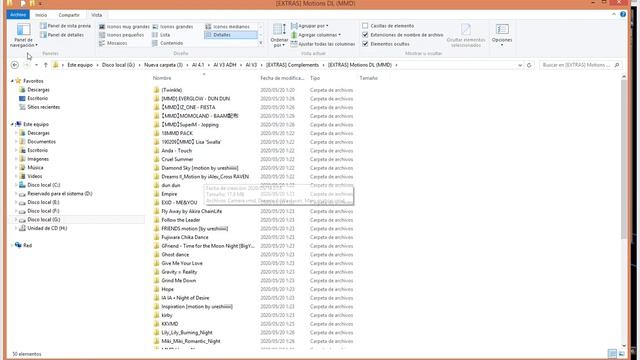Sort by Fecha de modificación header
The width and height of the screenshot is (640, 360).
282,78
